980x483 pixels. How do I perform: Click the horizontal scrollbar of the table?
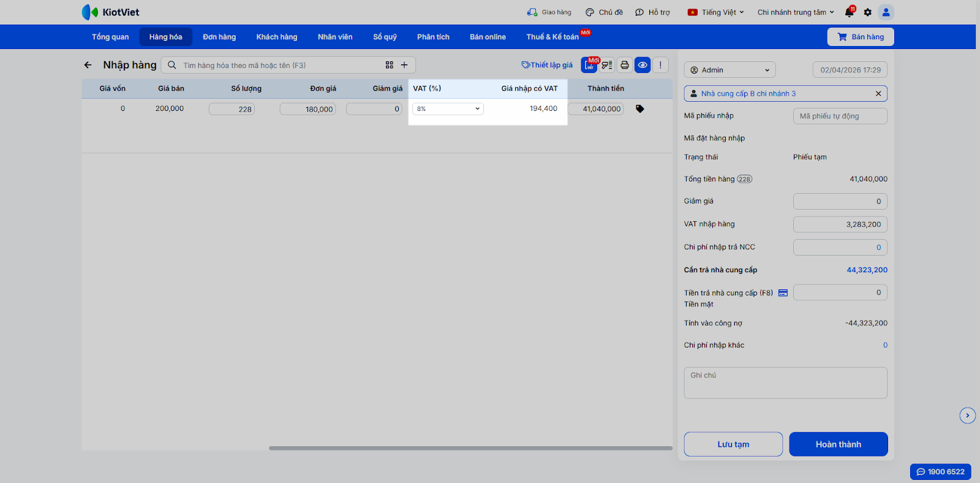[470, 448]
